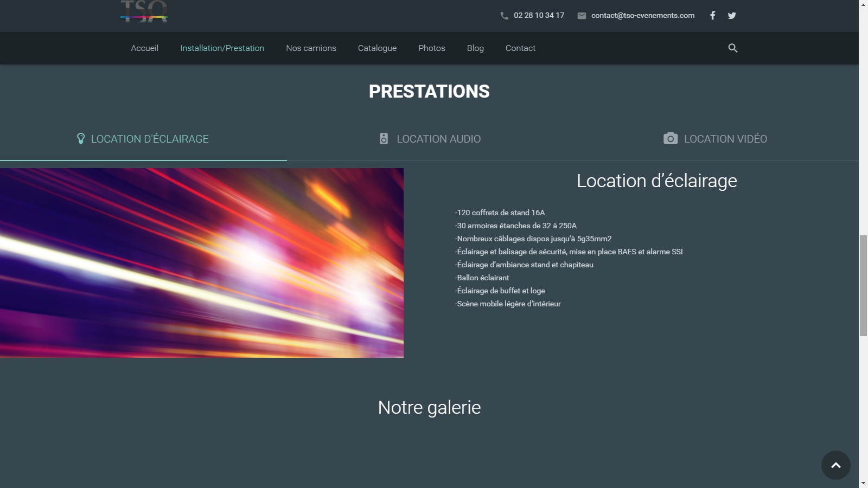868x488 pixels.
Task: Click the camera icon on vidéo tab
Action: coord(671,138)
